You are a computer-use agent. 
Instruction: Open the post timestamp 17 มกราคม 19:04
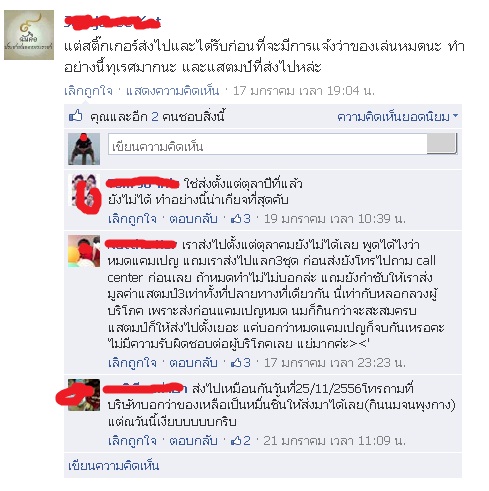(x=304, y=91)
